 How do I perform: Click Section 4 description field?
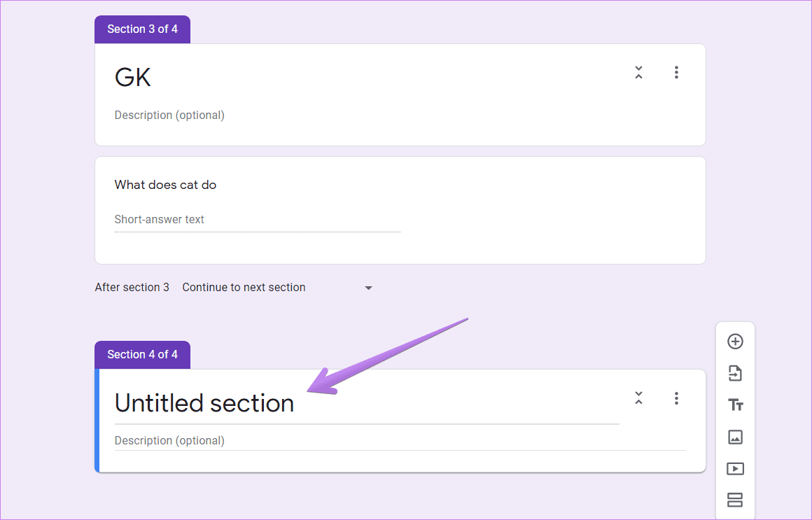click(400, 441)
